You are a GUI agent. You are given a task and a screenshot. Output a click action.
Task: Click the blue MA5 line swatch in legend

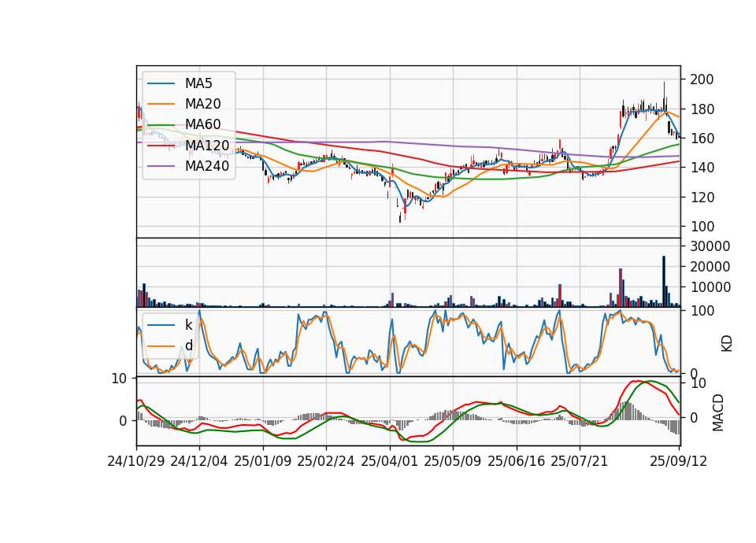161,83
